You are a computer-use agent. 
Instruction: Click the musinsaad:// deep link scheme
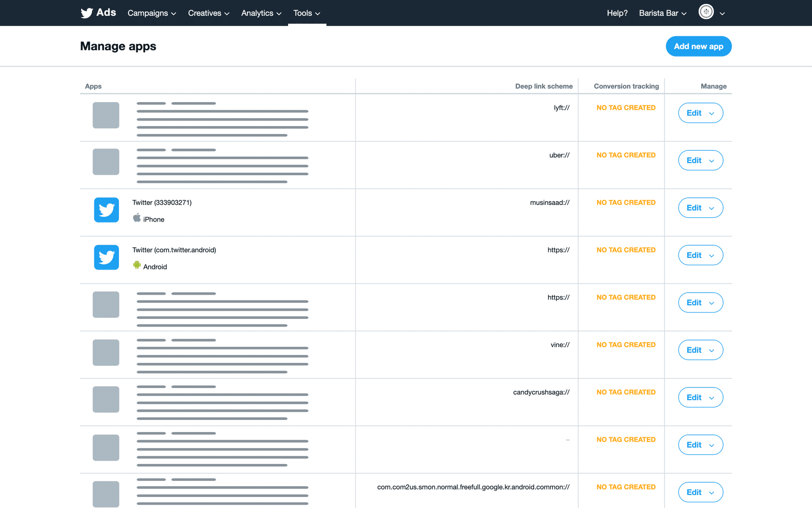(x=550, y=202)
